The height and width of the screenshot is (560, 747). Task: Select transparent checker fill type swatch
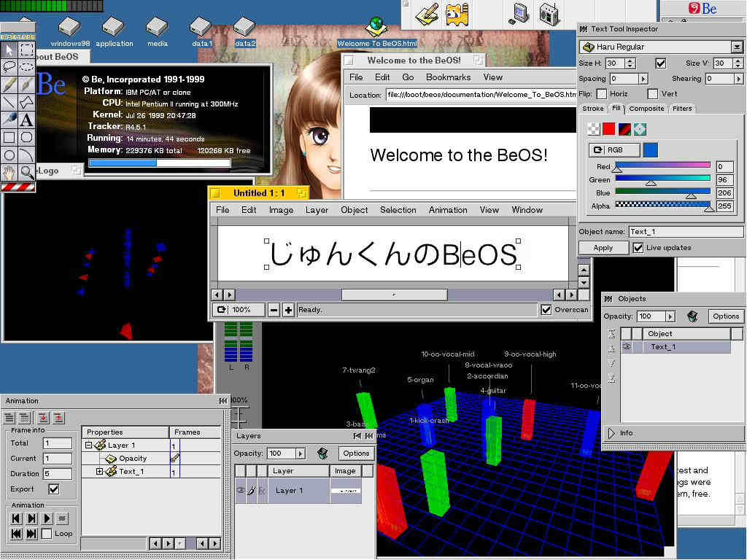(593, 129)
